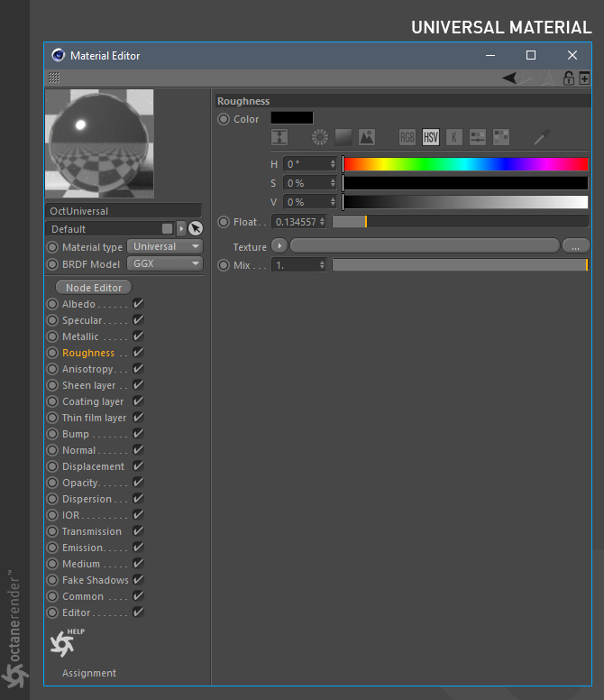Click the material preview sphere thumbnail
The image size is (604, 700).
[99, 143]
